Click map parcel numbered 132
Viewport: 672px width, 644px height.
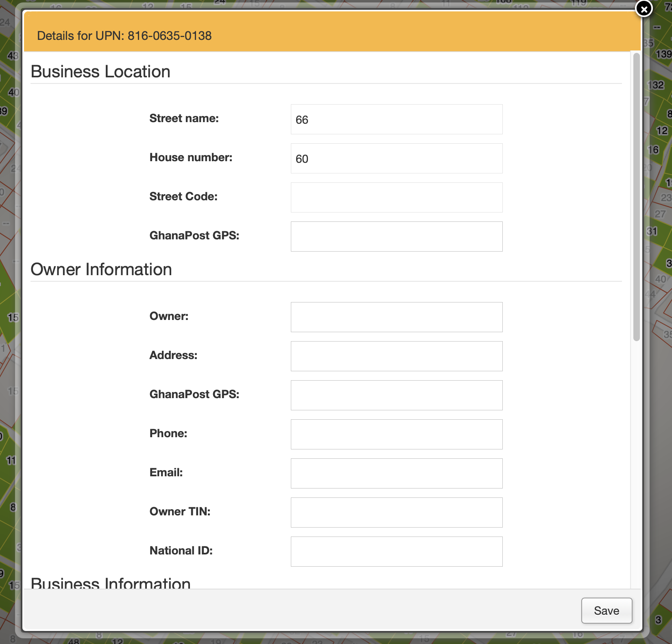coord(656,85)
